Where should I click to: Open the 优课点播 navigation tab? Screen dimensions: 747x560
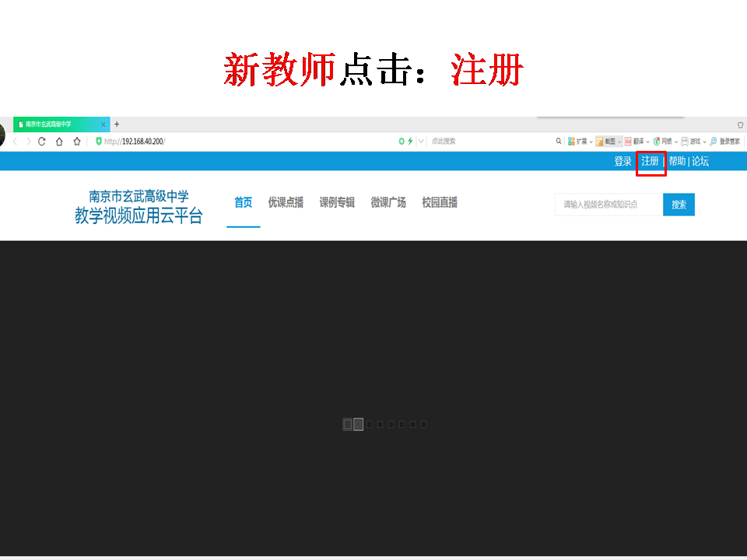click(x=286, y=203)
